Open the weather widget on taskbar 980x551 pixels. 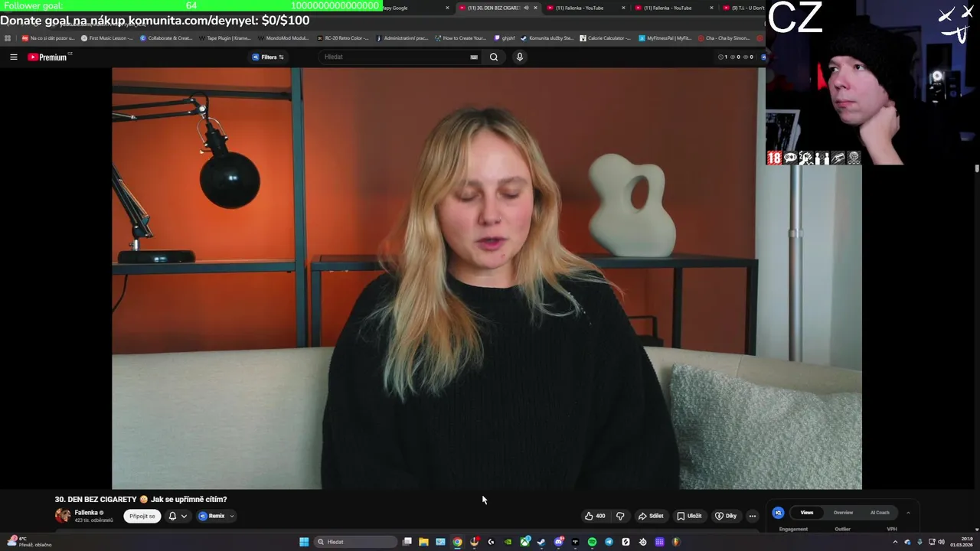pyautogui.click(x=29, y=542)
